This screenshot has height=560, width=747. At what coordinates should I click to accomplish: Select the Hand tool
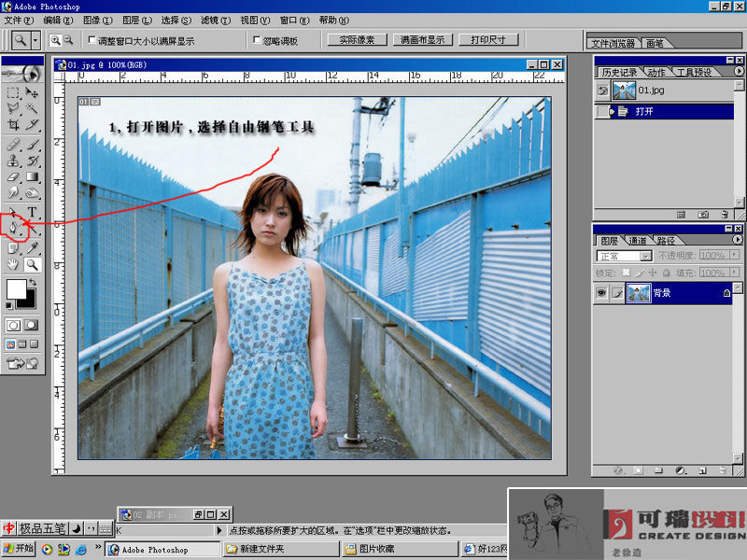(x=14, y=264)
